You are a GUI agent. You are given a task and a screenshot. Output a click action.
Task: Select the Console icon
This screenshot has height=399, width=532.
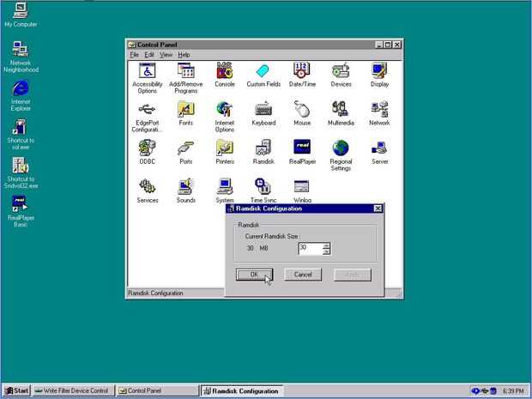[225, 75]
